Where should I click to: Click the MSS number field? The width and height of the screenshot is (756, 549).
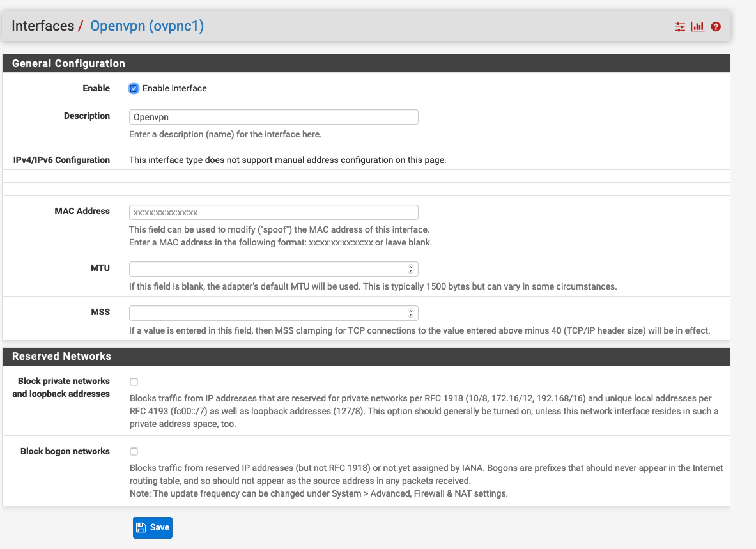click(x=274, y=313)
